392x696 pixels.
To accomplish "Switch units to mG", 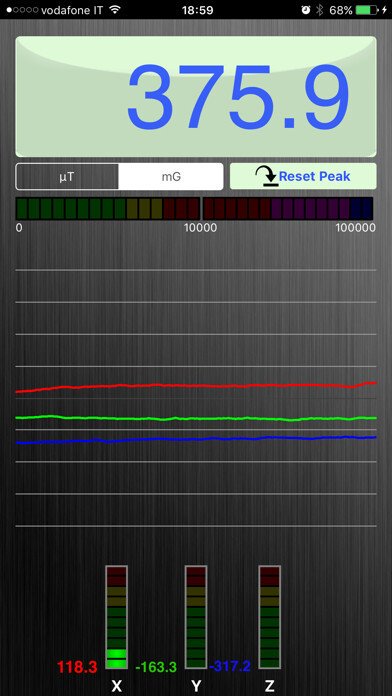I will coord(171,177).
